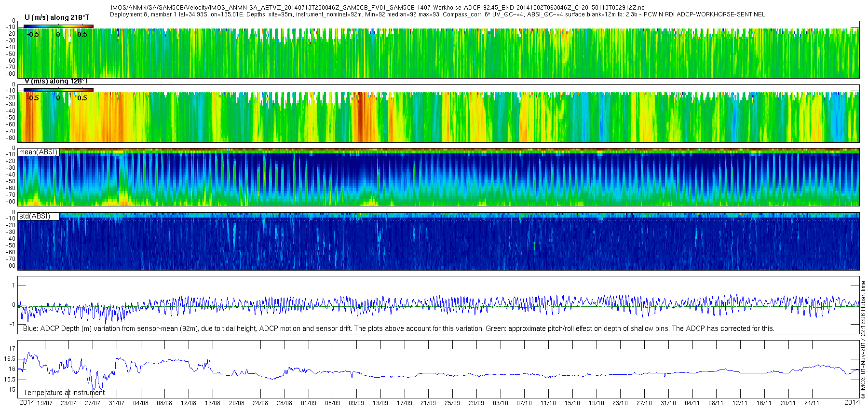The width and height of the screenshot is (868, 410).
Task: Click the 03/10 date tick label
Action: tap(500, 403)
